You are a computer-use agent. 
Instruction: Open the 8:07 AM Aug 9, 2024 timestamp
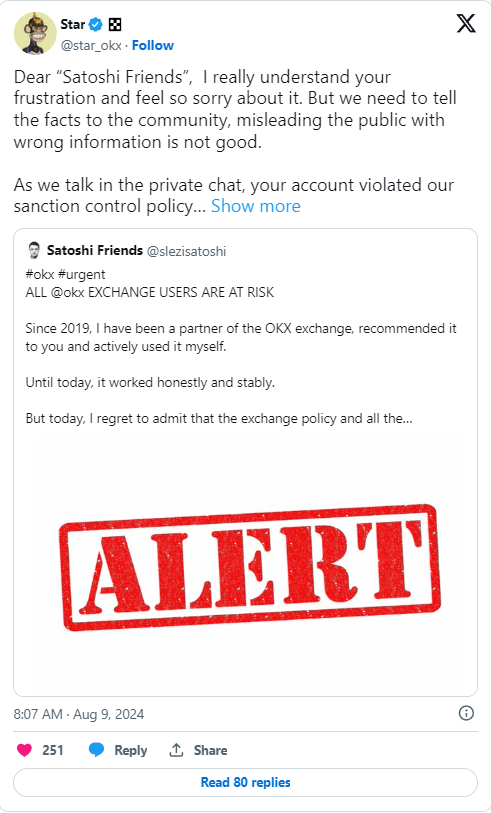point(79,714)
